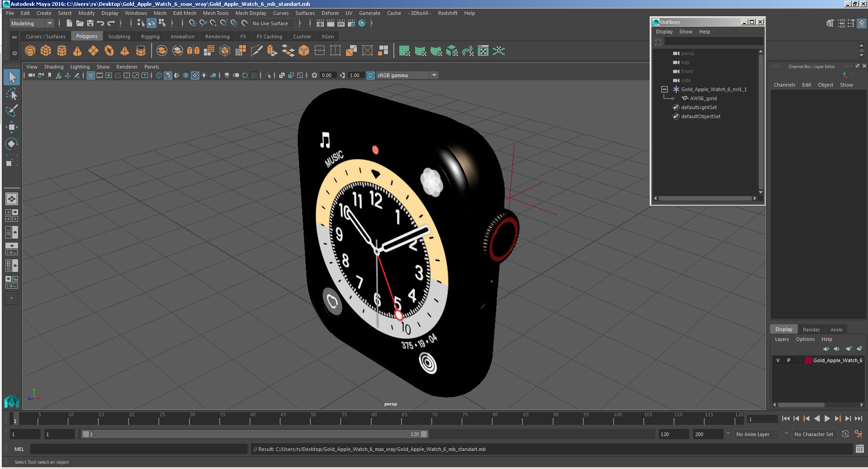
Task: Activate the Rotate tool in the toolbox
Action: click(x=12, y=144)
